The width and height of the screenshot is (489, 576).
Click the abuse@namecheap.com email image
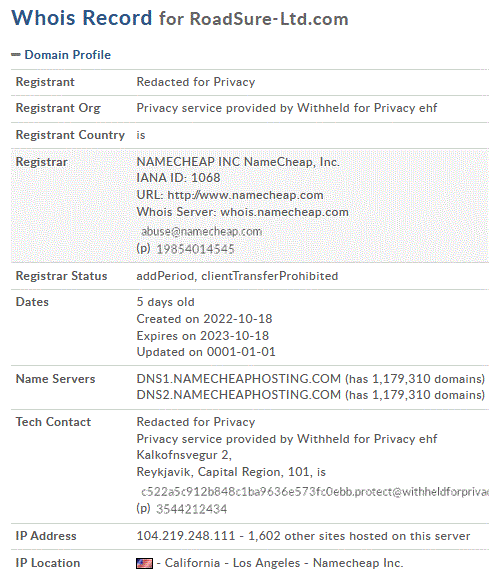pos(201,231)
